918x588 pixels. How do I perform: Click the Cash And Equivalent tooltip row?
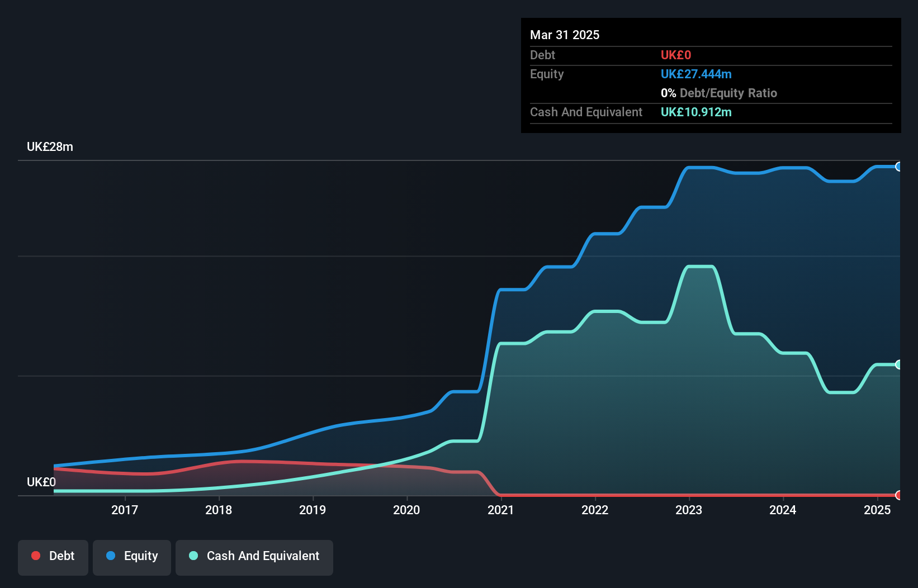[x=615, y=112]
